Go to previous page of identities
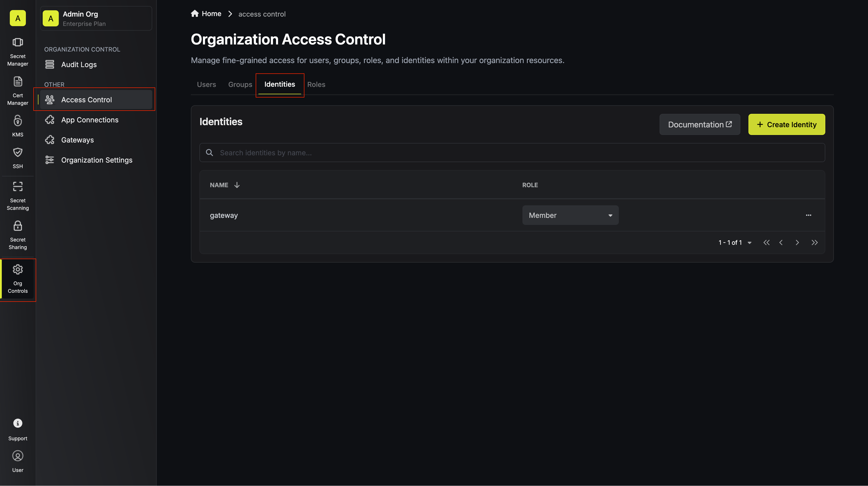 (x=781, y=243)
